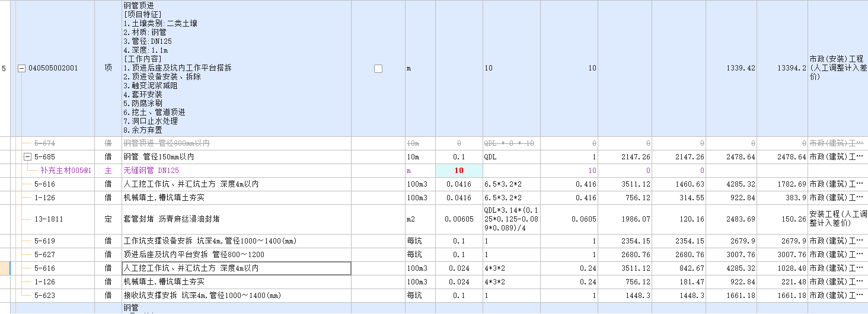The image size is (868, 314).
Task: Click the value 0.0605 in row 13-1811
Action: (584, 219)
